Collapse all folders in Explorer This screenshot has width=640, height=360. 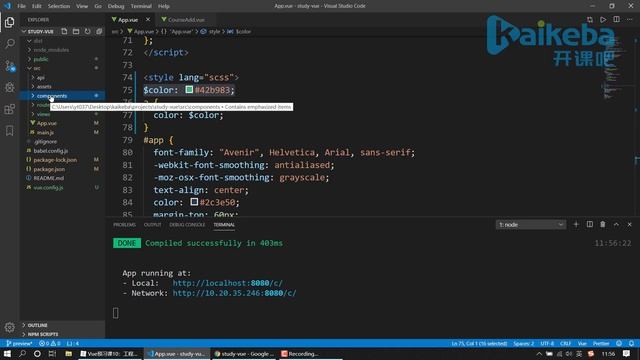point(99,31)
